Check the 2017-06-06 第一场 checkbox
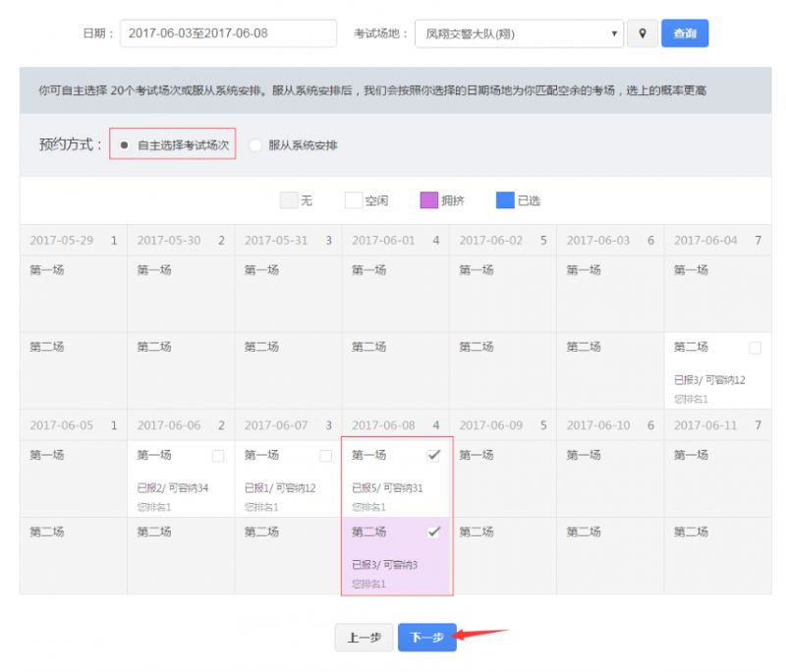The image size is (786, 672). pyautogui.click(x=218, y=456)
